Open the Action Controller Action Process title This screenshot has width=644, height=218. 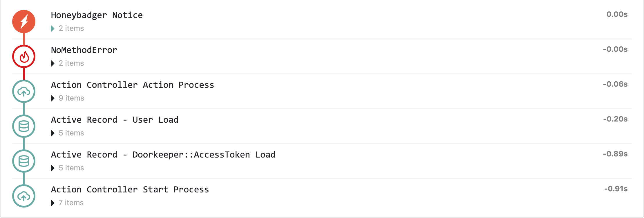(132, 85)
